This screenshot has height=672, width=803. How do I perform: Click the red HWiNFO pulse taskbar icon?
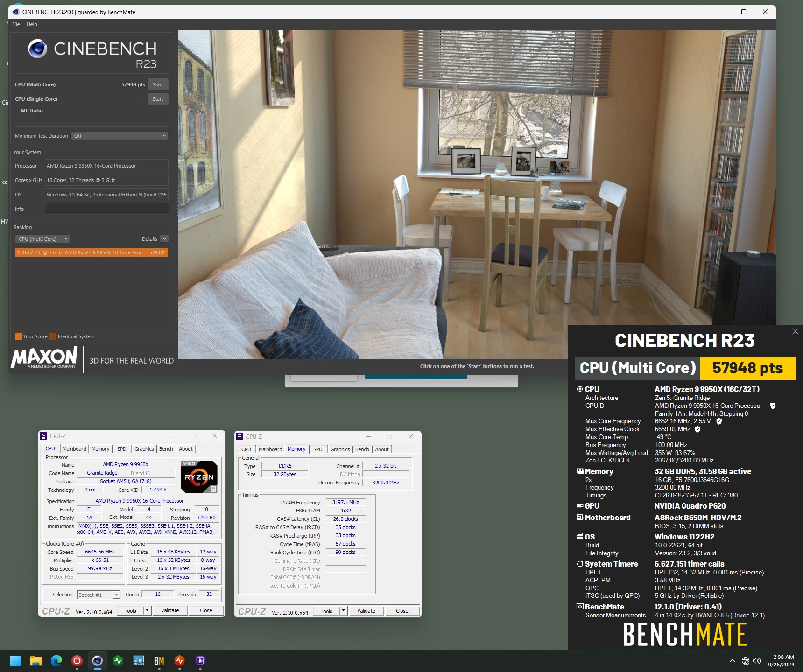coord(180,661)
